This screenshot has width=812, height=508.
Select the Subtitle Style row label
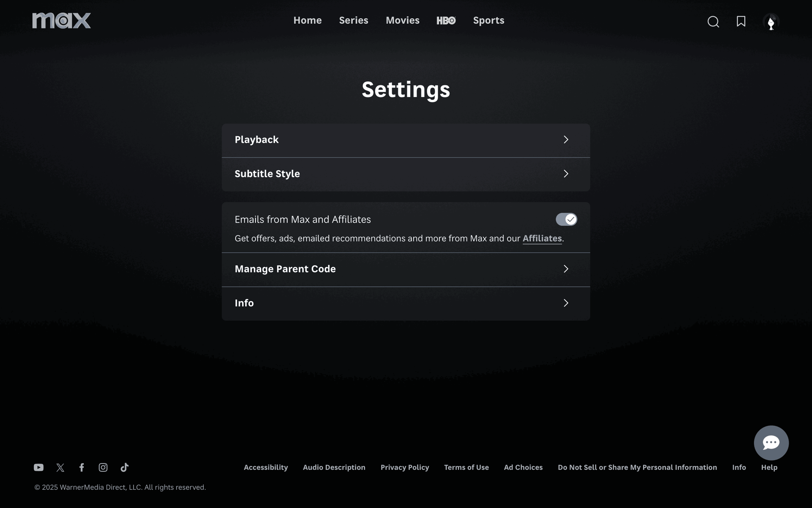pos(267,174)
